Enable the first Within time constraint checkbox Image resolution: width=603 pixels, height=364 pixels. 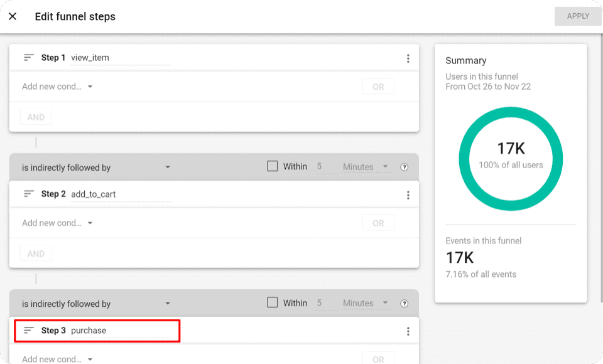coord(273,166)
